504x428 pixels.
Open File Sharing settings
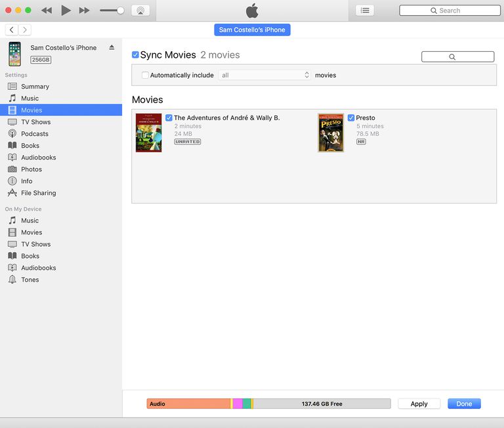tap(61, 193)
